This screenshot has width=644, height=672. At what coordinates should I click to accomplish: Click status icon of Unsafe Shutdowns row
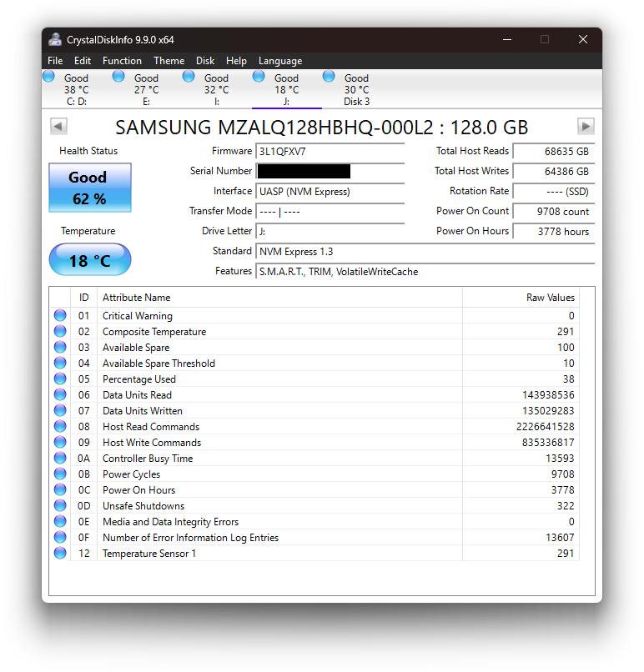60,506
